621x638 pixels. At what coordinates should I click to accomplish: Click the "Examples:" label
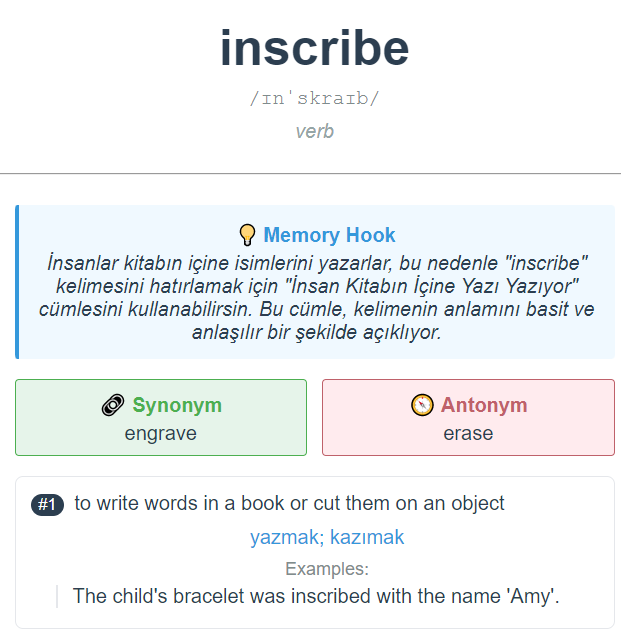[x=327, y=568]
